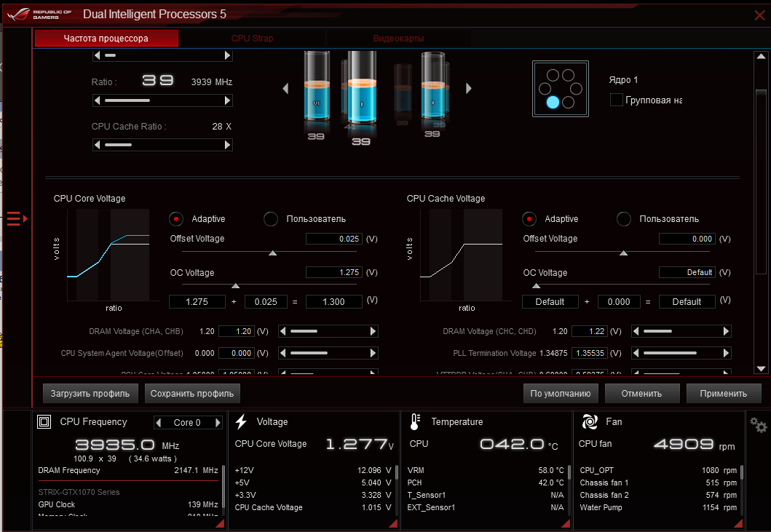Image resolution: width=771 pixels, height=532 pixels.
Task: Decrease CPU System Agent Voltage arrow
Action: (x=282, y=352)
